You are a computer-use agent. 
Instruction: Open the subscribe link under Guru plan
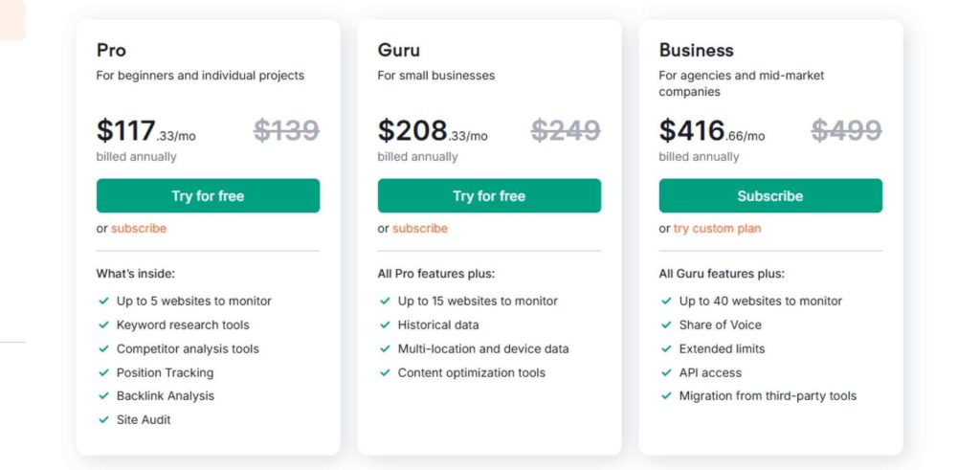(420, 229)
